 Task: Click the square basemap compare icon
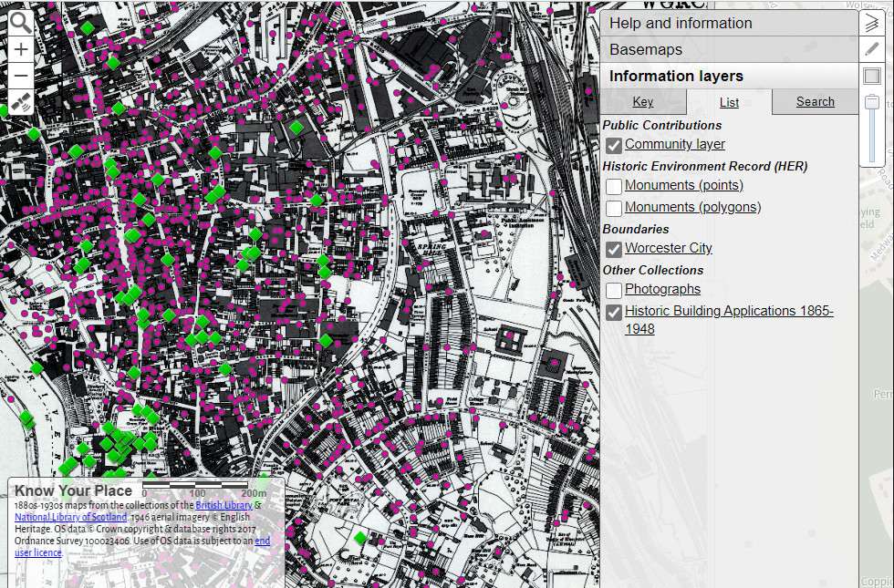872,76
